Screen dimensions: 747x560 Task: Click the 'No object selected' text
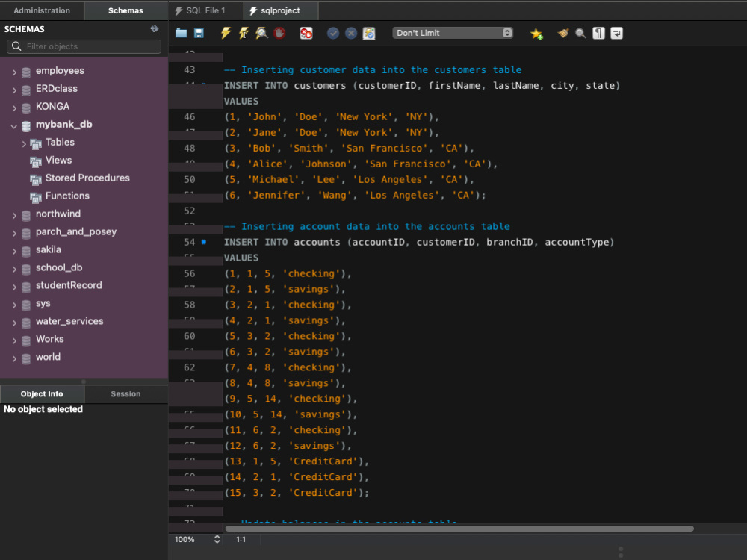pyautogui.click(x=43, y=409)
